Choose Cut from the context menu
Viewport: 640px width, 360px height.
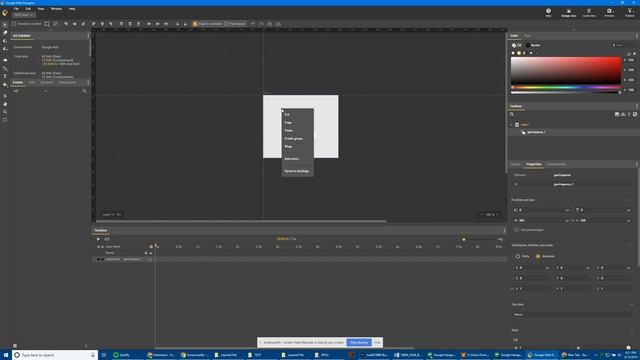[298, 114]
